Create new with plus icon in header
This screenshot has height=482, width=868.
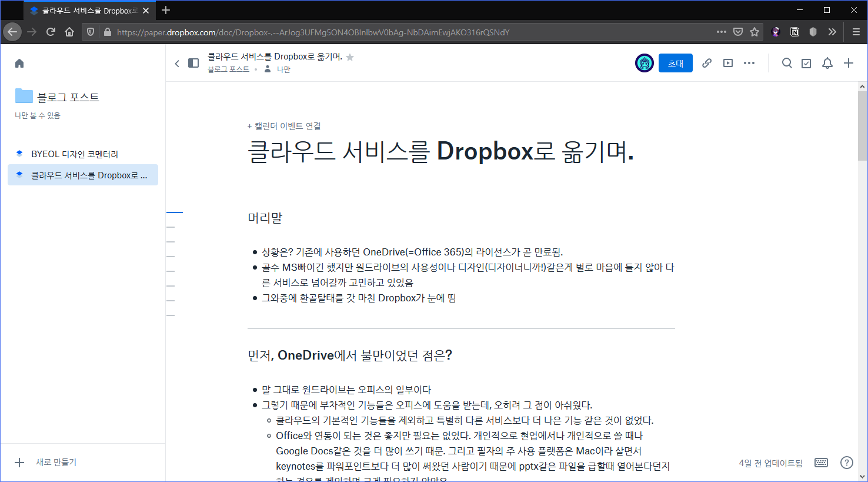click(849, 63)
